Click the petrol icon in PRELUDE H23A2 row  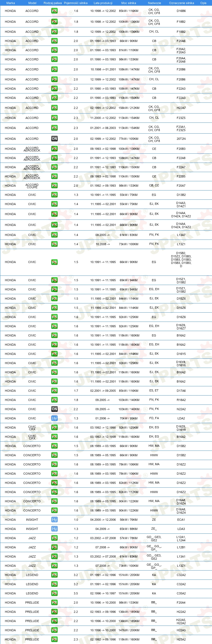click(x=54, y=639)
